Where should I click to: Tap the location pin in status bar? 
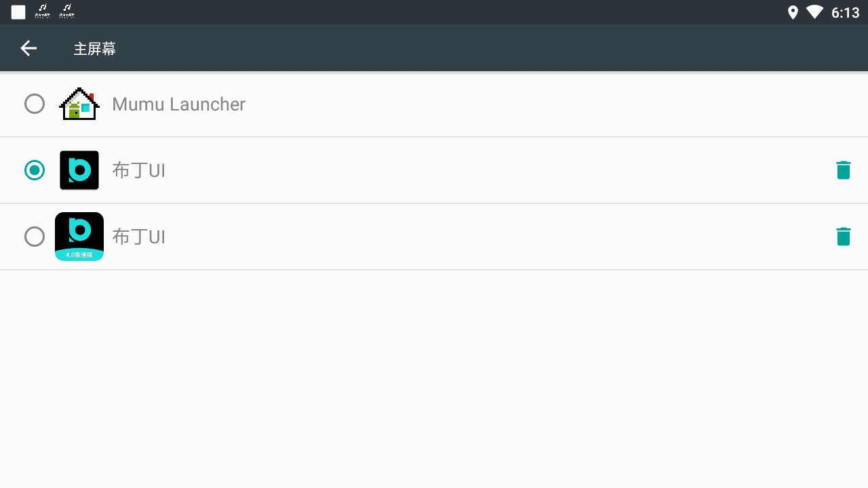click(x=793, y=12)
